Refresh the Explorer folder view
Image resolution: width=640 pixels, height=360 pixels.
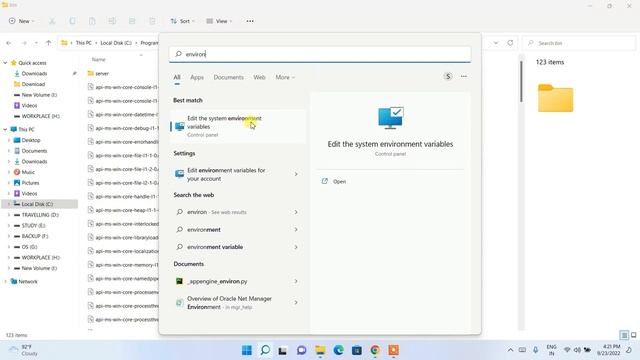[x=510, y=43]
